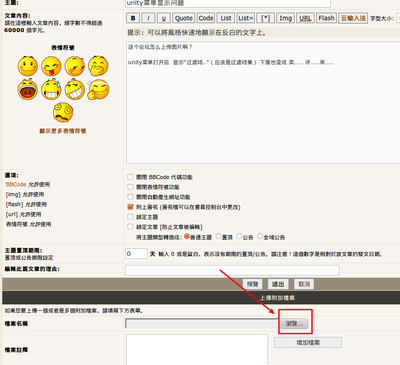Insert the smiling face emoticon
400x365 pixels.
point(28,66)
